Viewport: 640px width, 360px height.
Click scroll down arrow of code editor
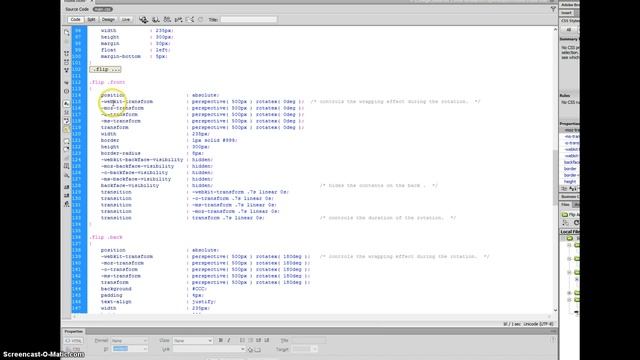(555, 310)
